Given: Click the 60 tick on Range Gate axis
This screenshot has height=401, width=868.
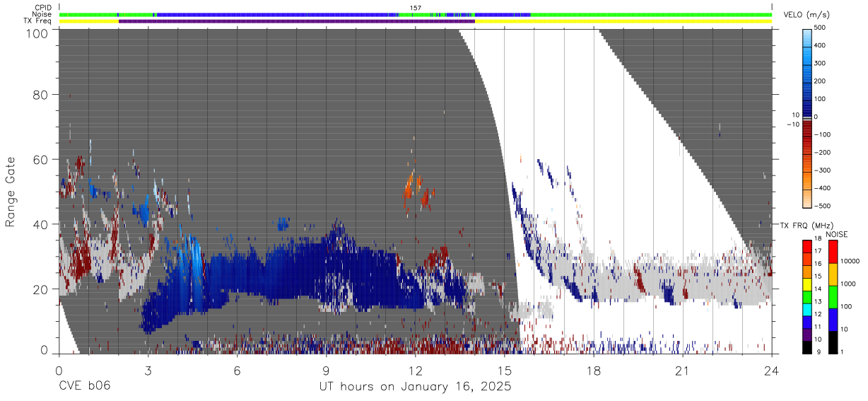Looking at the screenshot, I should point(40,160).
